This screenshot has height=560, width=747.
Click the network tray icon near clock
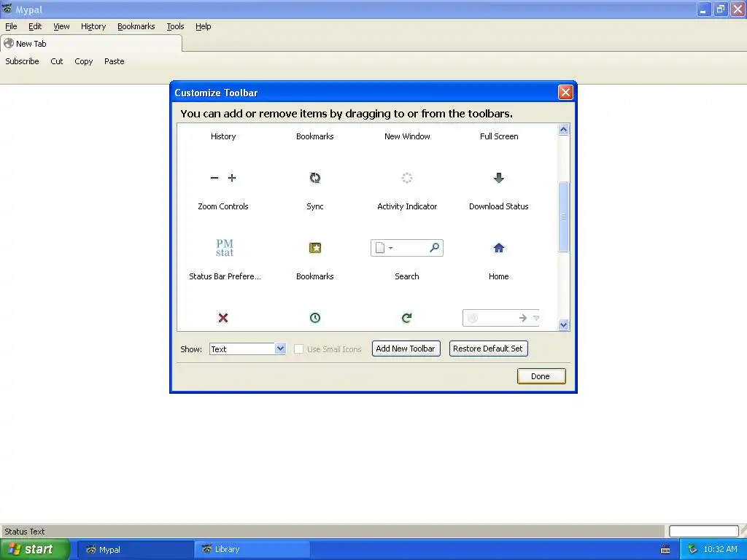tap(693, 550)
